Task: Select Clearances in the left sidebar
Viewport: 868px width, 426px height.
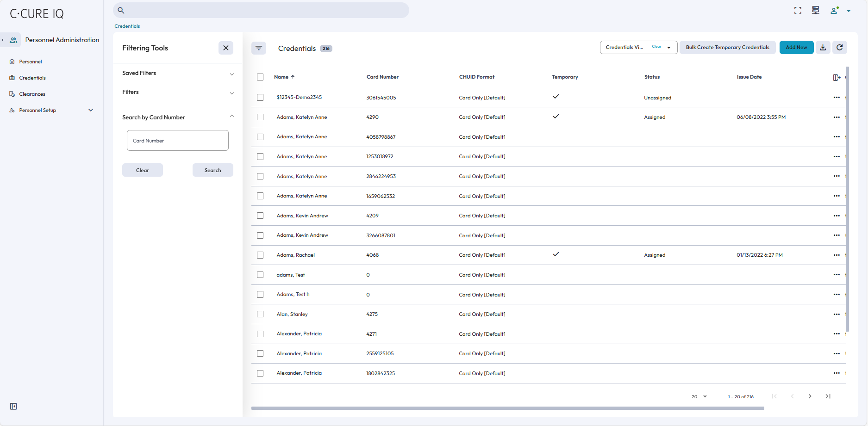Action: point(31,94)
